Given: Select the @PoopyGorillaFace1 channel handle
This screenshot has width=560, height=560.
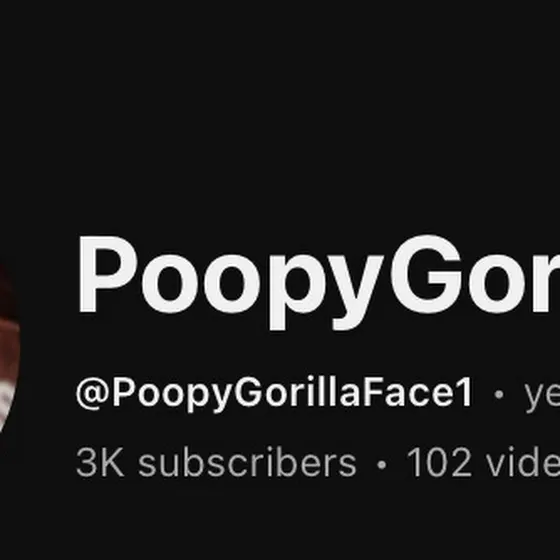Looking at the screenshot, I should click(x=274, y=393).
